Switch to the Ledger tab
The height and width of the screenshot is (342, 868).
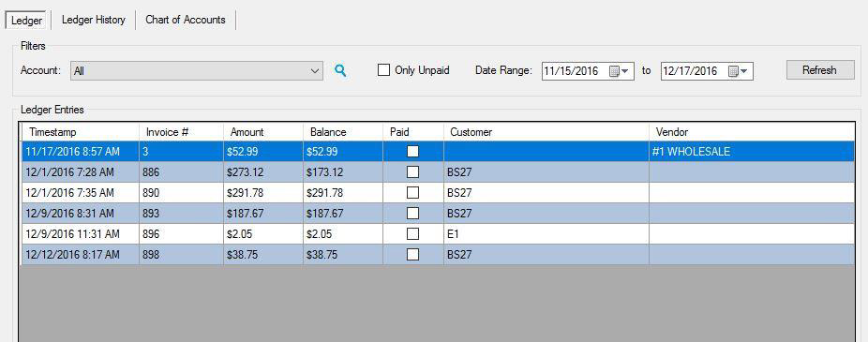pyautogui.click(x=26, y=21)
